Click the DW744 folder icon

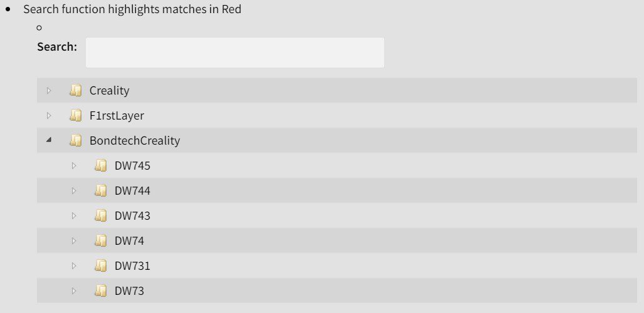click(x=101, y=191)
